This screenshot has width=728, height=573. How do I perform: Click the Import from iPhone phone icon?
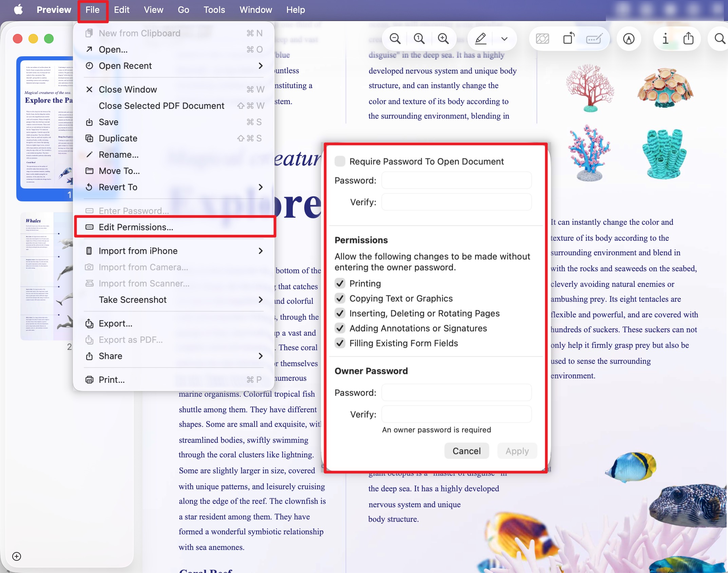pos(89,251)
